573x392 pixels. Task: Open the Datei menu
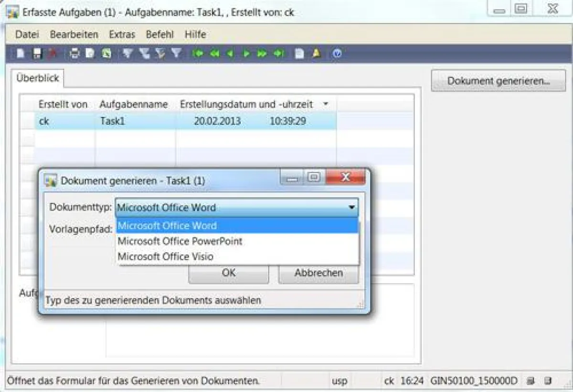(x=27, y=34)
